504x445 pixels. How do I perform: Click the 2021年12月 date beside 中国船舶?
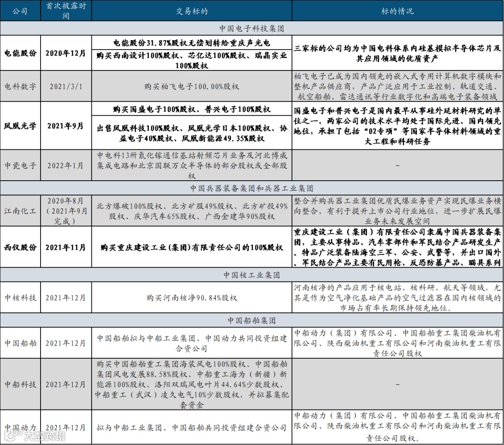[x=66, y=343]
